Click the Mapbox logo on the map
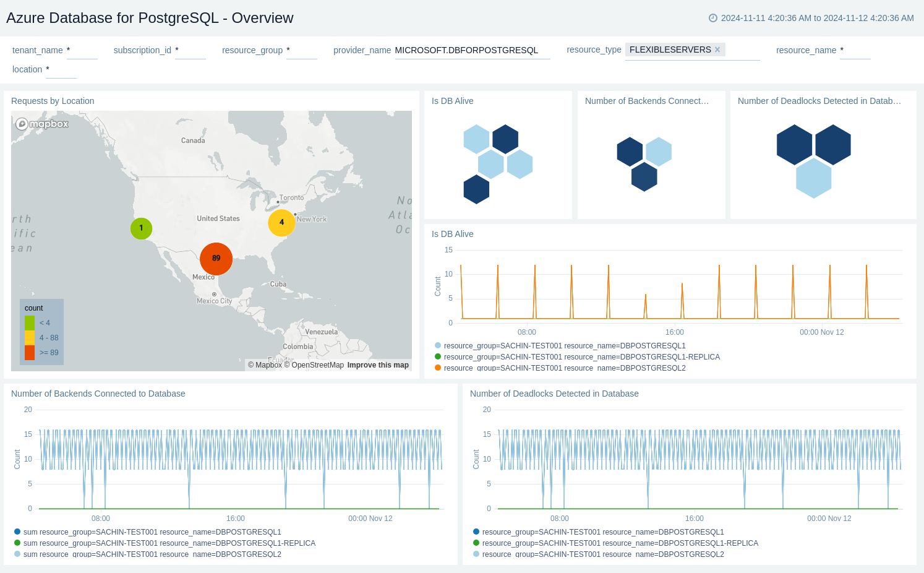 point(42,124)
